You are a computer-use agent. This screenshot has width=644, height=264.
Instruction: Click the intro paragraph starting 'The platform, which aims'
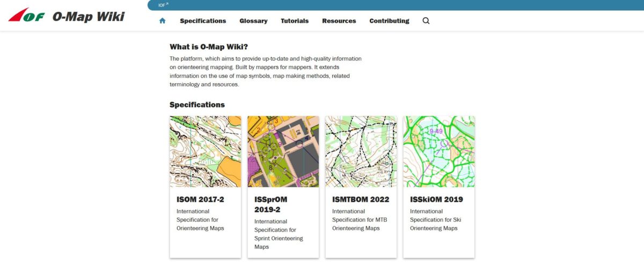(x=266, y=71)
